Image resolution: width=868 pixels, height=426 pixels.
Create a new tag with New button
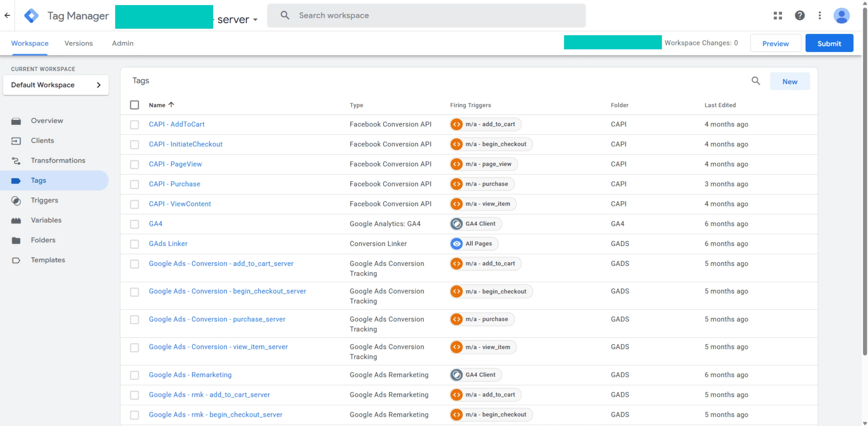pyautogui.click(x=790, y=82)
